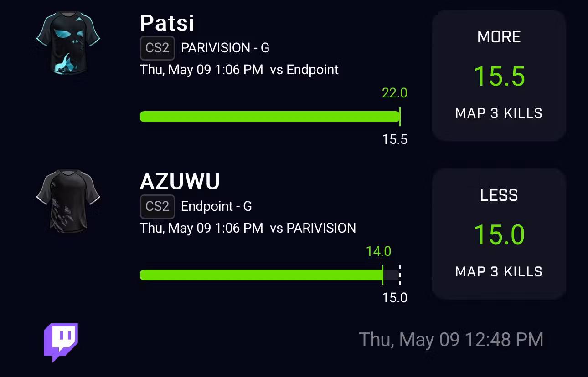Select the LESS 15.0 Map 3 Kills card
Viewport: 588px width, 377px height.
[499, 234]
